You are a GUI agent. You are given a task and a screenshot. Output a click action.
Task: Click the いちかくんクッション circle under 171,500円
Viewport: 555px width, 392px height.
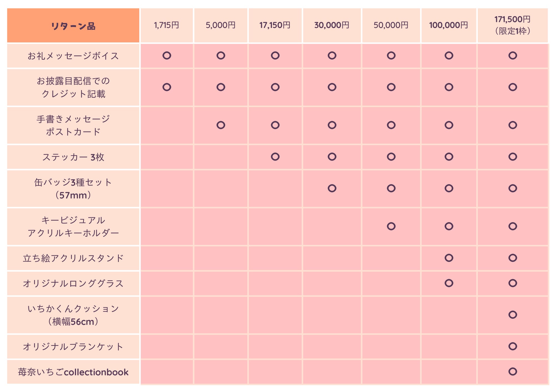point(513,315)
